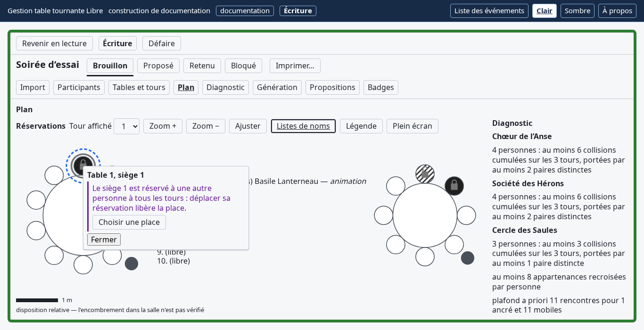Select the striped locked seat at right table

click(x=425, y=174)
